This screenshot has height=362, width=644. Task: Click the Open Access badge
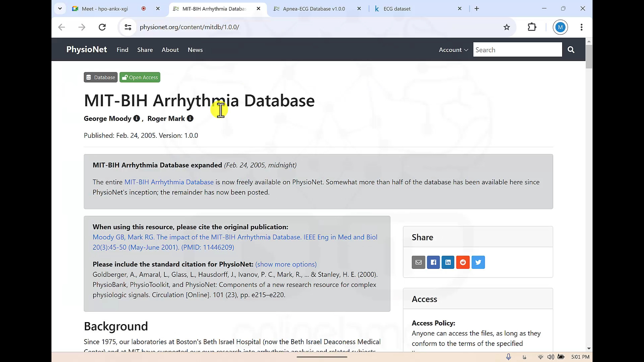[140, 77]
